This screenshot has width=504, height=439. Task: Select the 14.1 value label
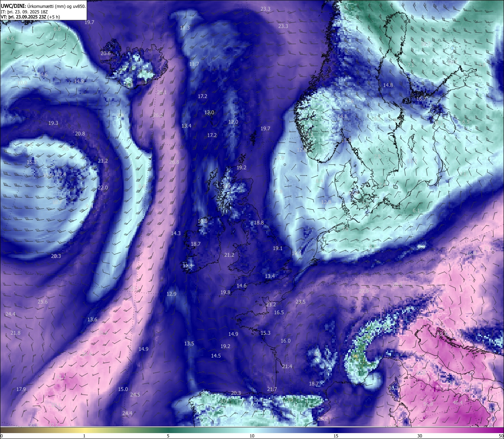[342, 117]
